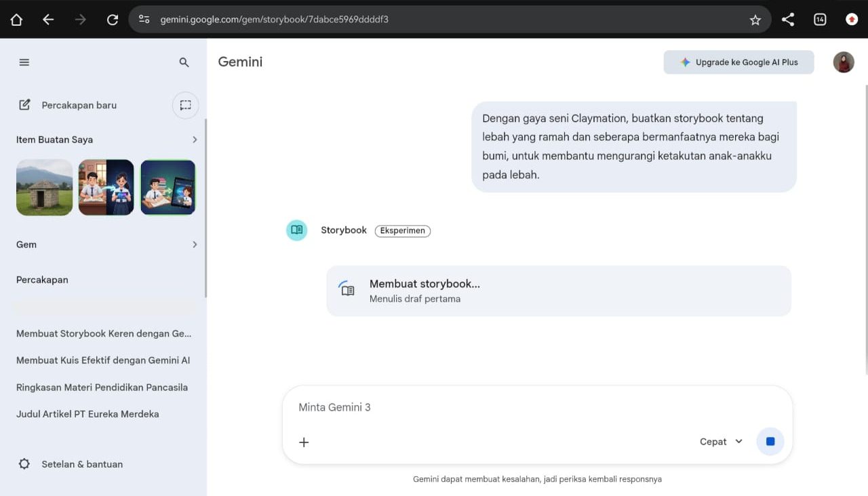Expand the Gem section chevron
868x496 pixels.
tap(195, 245)
